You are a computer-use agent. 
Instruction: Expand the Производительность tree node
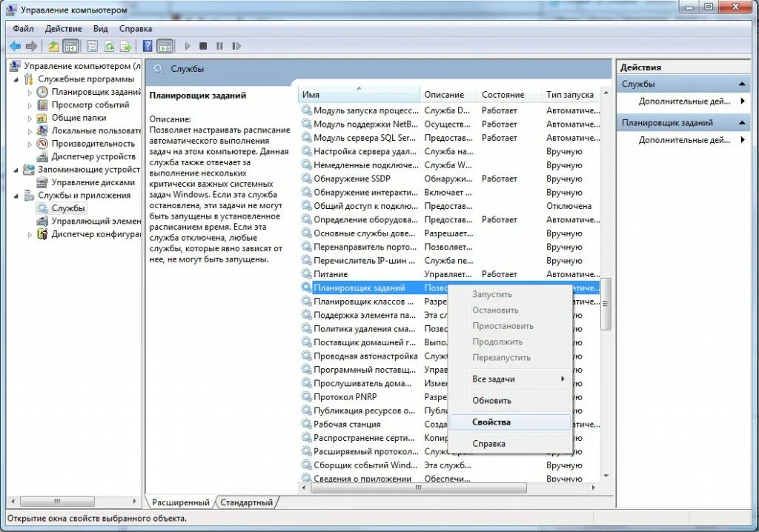point(30,144)
